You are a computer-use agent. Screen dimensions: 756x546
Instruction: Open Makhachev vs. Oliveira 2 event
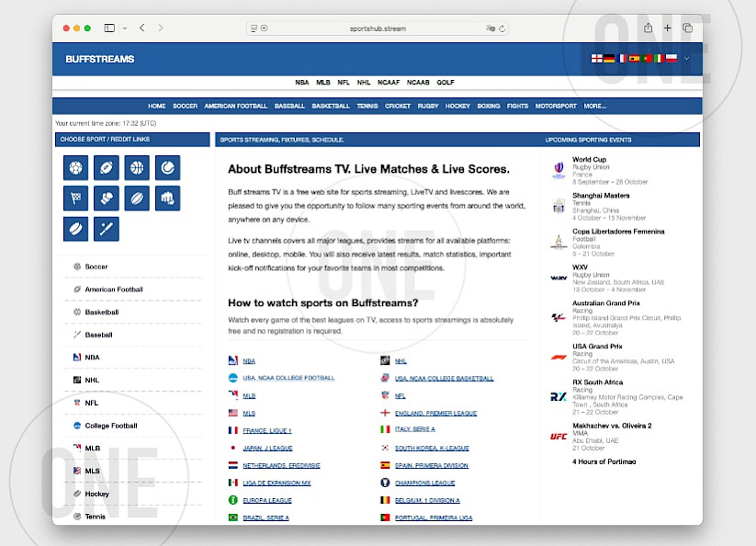coord(612,426)
